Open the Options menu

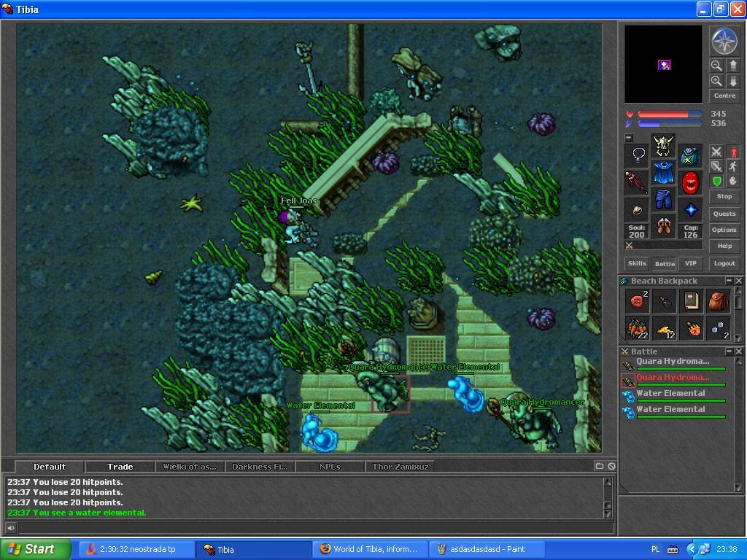point(724,230)
